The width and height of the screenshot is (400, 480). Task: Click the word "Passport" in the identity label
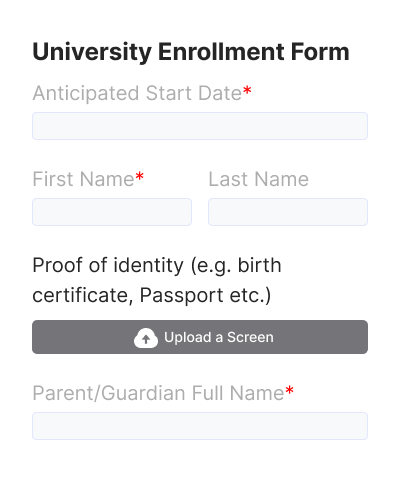(181, 295)
